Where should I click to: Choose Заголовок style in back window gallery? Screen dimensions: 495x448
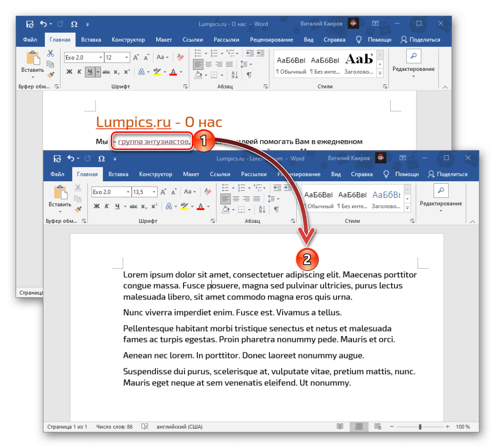coord(359,65)
